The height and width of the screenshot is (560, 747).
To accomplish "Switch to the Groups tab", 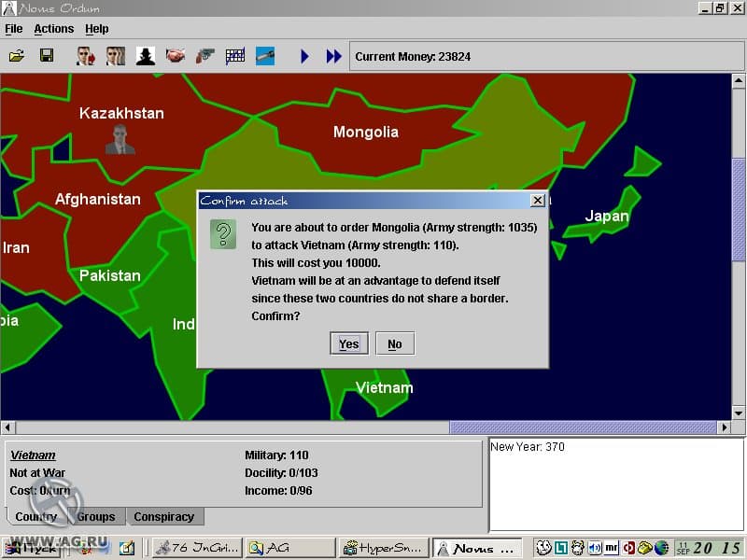I will point(96,517).
